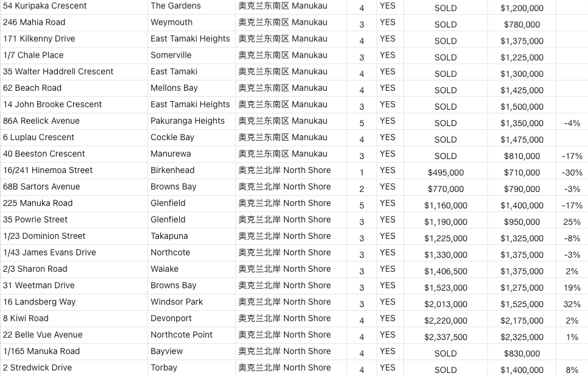Click the suburb cell 'The Gardens'
The width and height of the screenshot is (588, 376).
(x=191, y=6)
